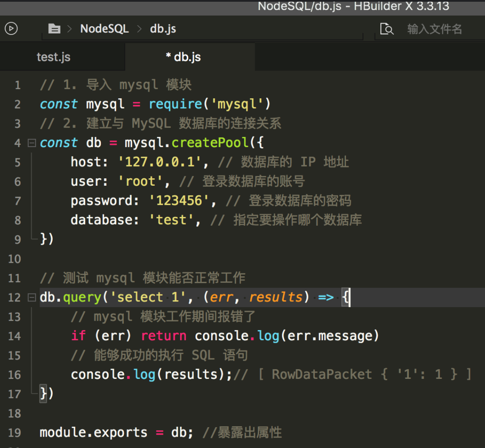This screenshot has height=448, width=485.
Task: Click the comment text on line 13
Action: click(163, 317)
